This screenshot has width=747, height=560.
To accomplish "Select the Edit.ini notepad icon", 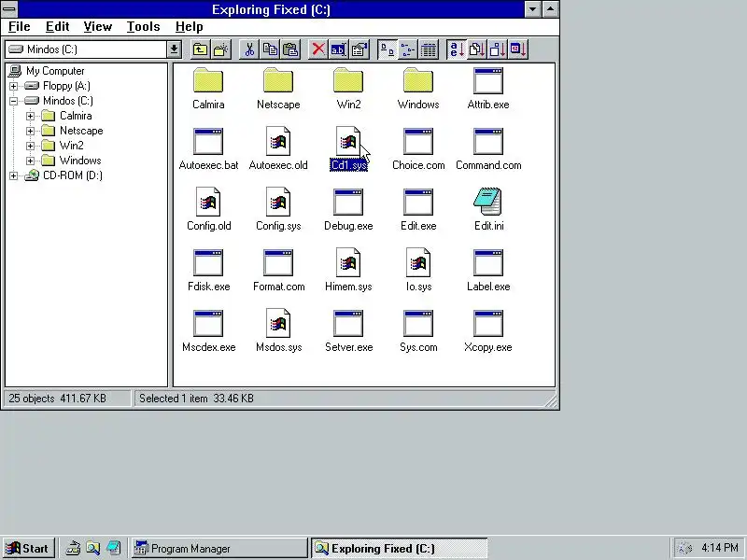I will pos(487,202).
